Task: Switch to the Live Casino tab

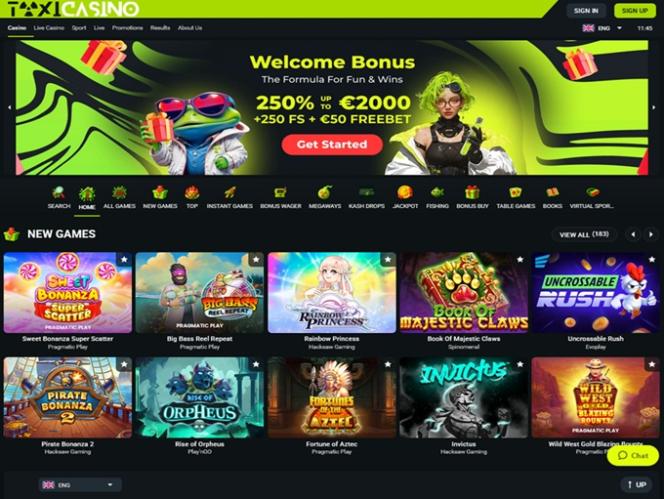Action: (x=49, y=28)
